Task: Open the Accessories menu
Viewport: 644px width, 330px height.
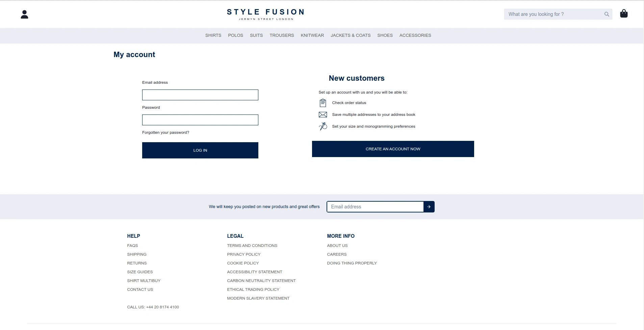Action: (415, 35)
